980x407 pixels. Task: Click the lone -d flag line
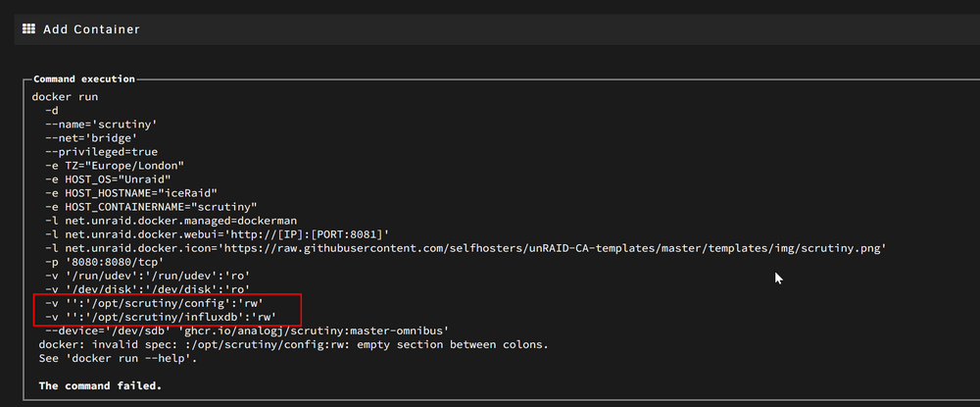pyautogui.click(x=52, y=111)
